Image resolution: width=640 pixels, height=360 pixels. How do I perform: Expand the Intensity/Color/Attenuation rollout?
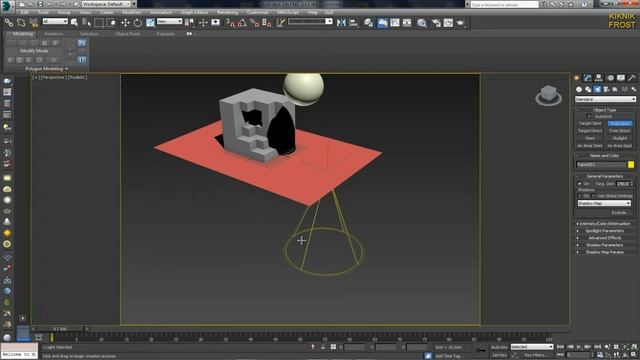(605, 224)
